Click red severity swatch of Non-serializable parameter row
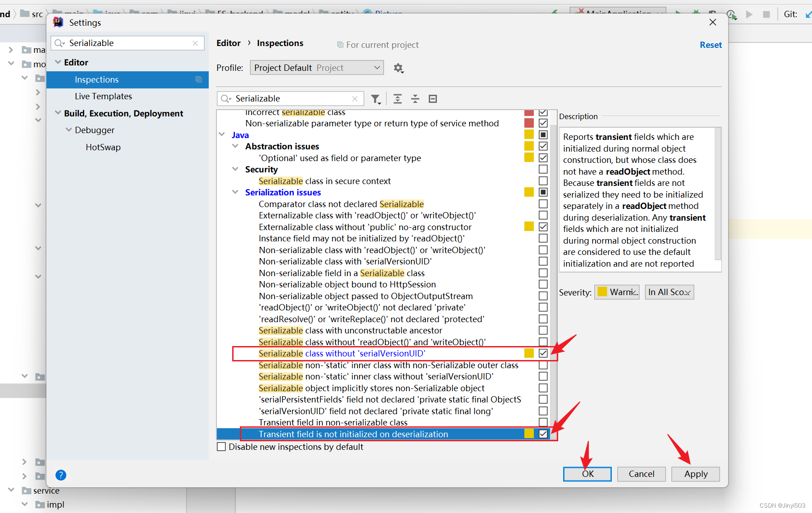This screenshot has height=513, width=812. [529, 123]
